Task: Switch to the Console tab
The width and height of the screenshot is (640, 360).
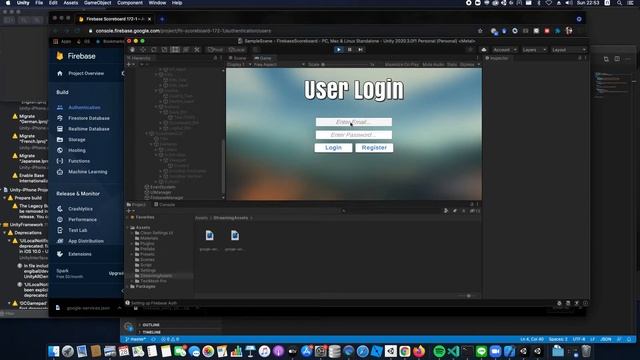Action: click(164, 204)
